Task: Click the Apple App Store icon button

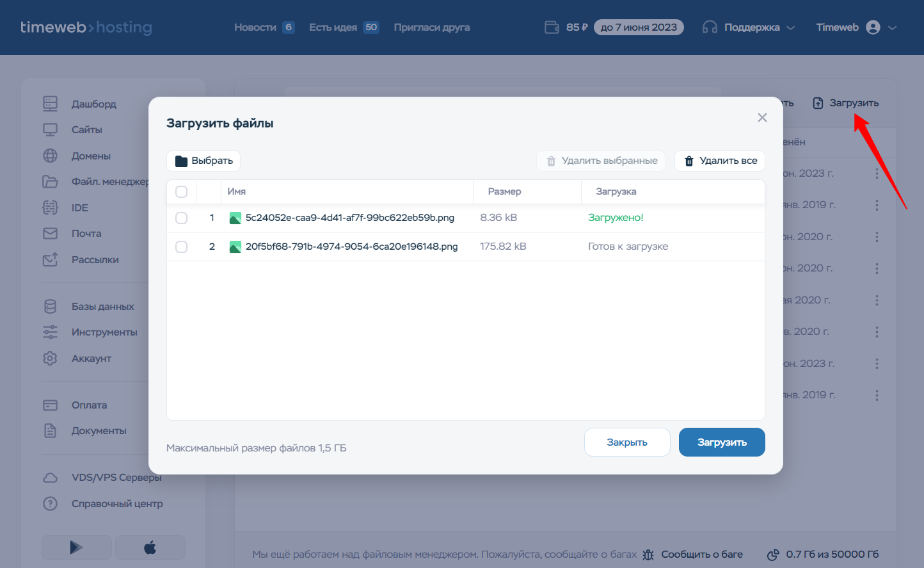Action: click(150, 548)
